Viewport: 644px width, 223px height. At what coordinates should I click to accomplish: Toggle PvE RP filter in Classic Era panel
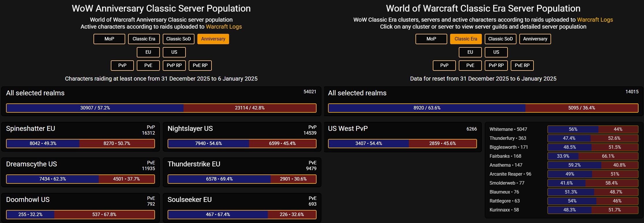pyautogui.click(x=522, y=66)
